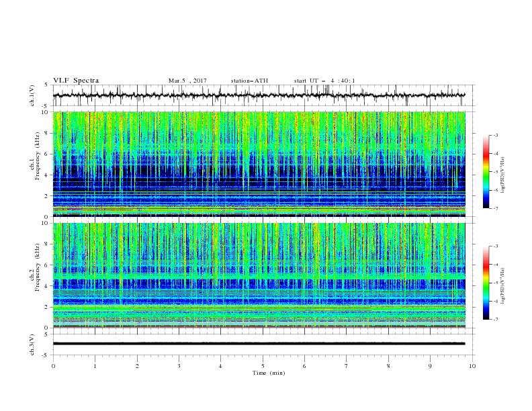This screenshot has width=532, height=411.
Task: Click the ch.2 spectrogram panel
Action: click(x=259, y=275)
